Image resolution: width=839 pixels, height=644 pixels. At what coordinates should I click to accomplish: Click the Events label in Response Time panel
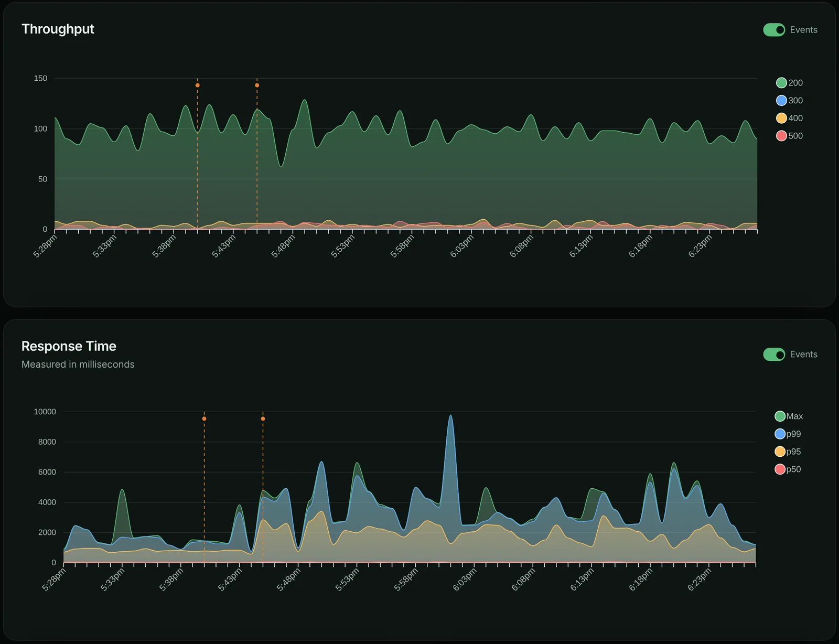click(x=803, y=355)
